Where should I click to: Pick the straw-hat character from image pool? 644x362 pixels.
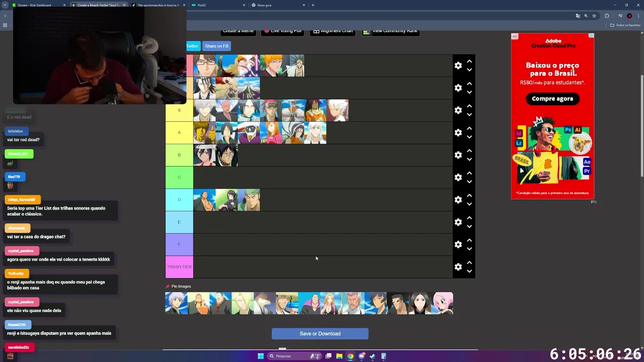pyautogui.click(x=287, y=303)
